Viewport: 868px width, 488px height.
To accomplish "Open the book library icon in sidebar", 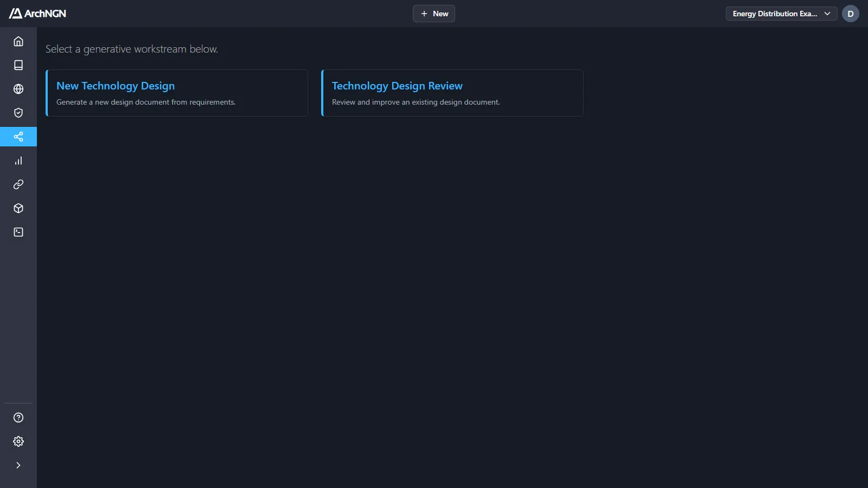I will 18,65.
